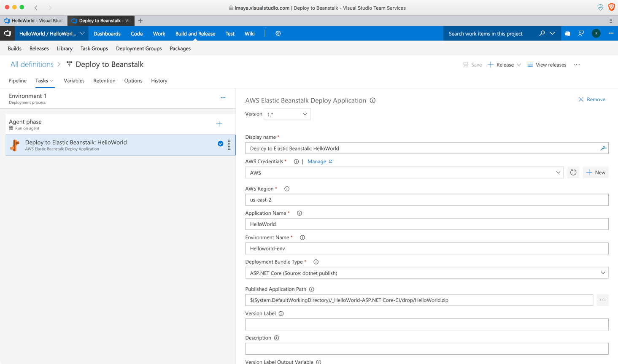This screenshot has width=618, height=364.
Task: Open the release definition more actions ellipsis
Action: tap(577, 65)
